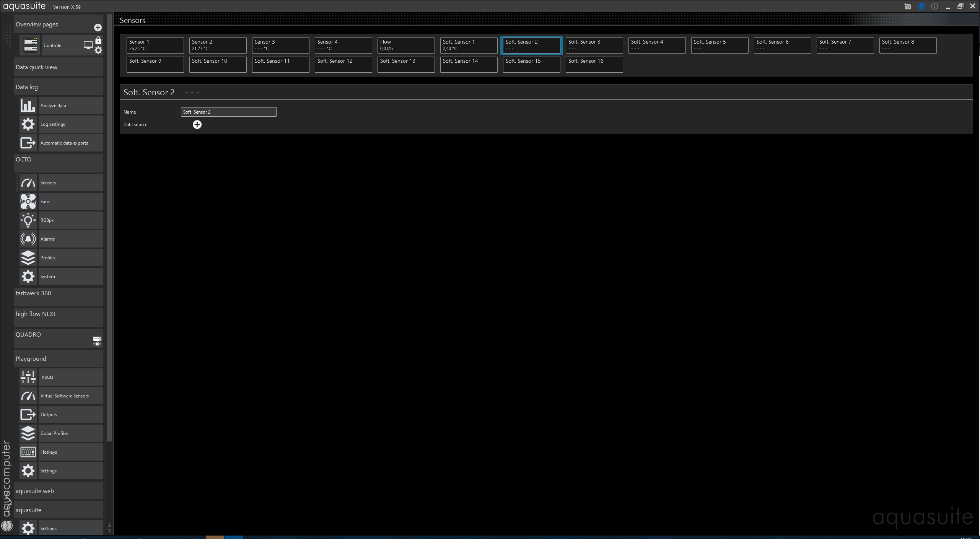Open OCTO System gear icon
The width and height of the screenshot is (980, 539).
[x=28, y=277]
